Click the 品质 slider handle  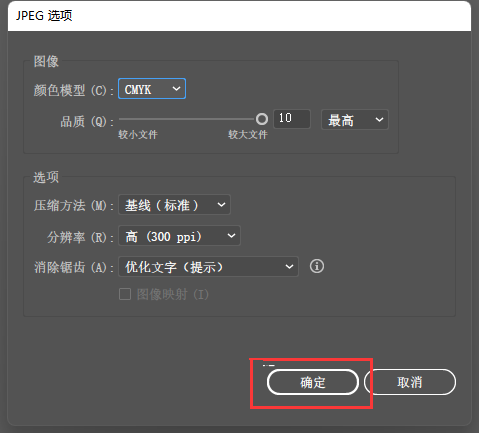[262, 119]
